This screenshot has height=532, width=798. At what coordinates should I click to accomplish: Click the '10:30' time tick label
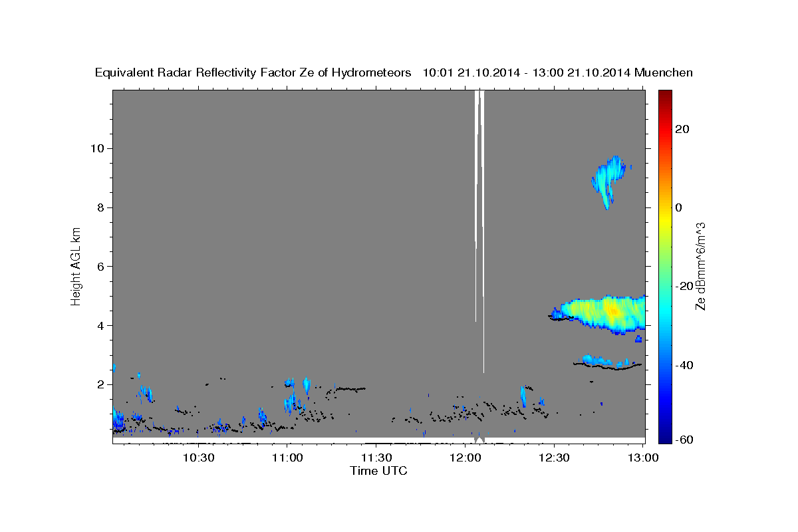[x=198, y=458]
